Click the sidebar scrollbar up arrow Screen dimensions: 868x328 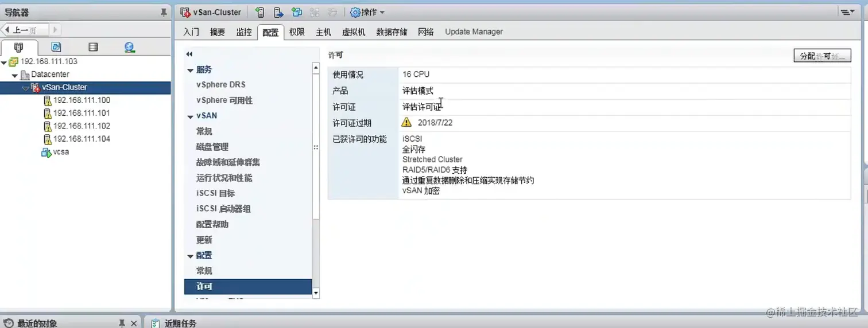point(316,68)
